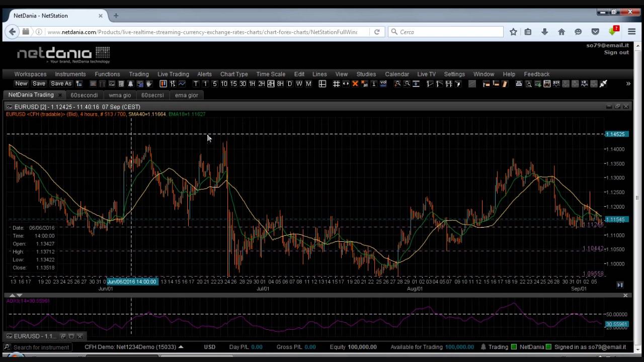Viewport: 644px width, 362px height.
Task: Set time scale to 8H
Action: click(280, 83)
